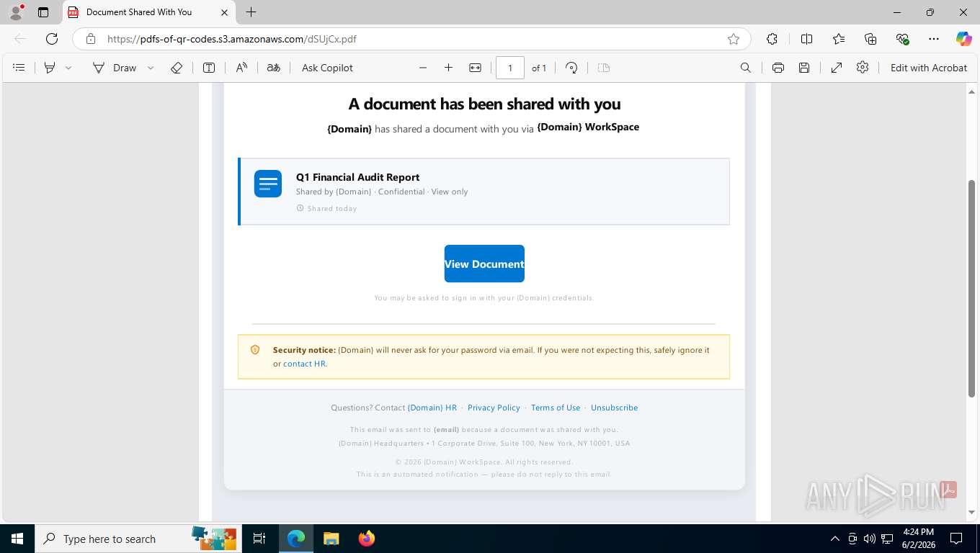Click the Unsubscribe link

pyautogui.click(x=614, y=408)
